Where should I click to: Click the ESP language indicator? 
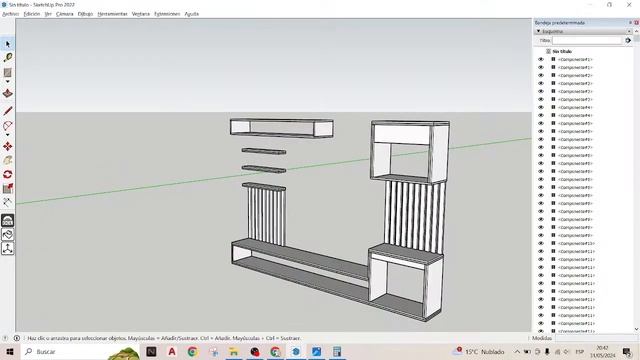click(x=579, y=351)
